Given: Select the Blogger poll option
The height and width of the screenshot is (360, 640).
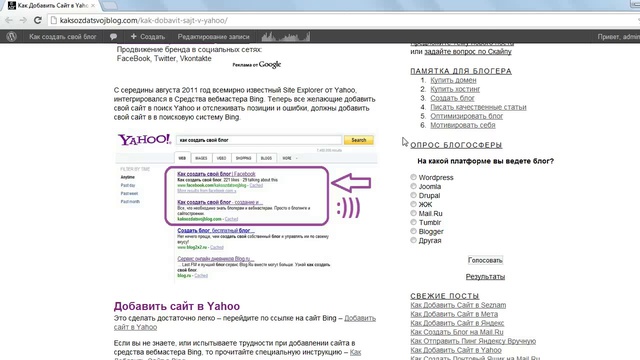Looking at the screenshot, I should pos(413,231).
